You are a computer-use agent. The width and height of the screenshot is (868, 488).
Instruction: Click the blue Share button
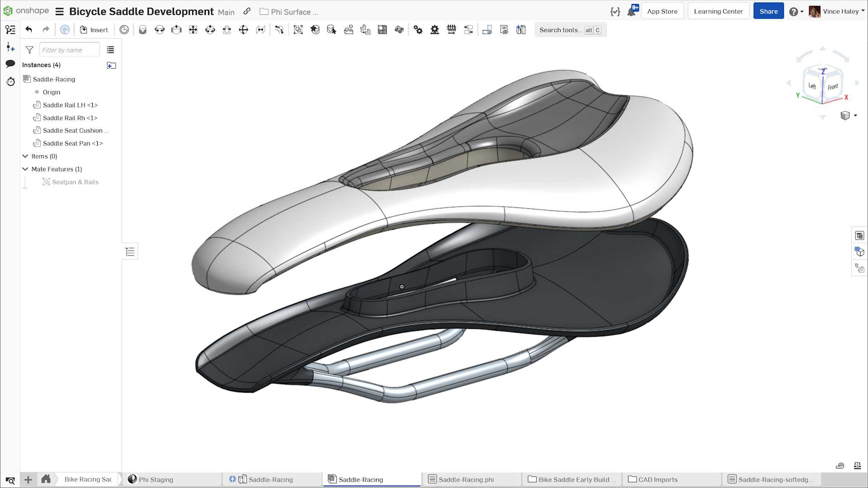(x=768, y=11)
